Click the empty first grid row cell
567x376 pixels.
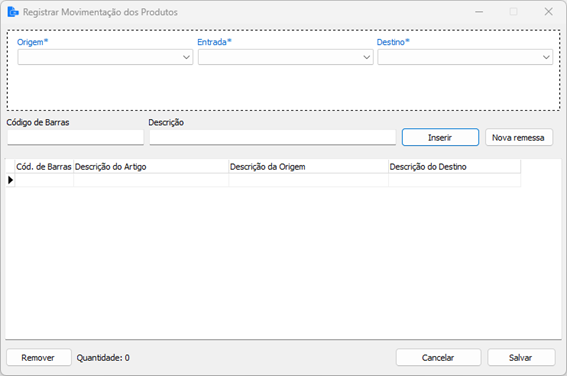(x=44, y=180)
